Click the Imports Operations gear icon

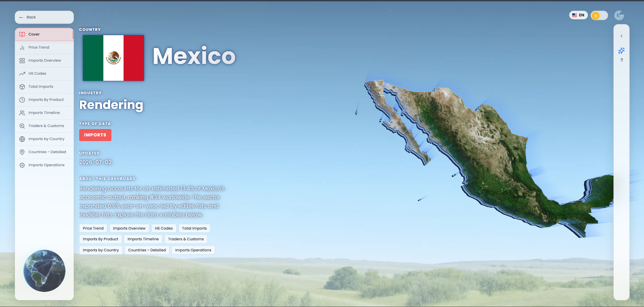(x=22, y=165)
